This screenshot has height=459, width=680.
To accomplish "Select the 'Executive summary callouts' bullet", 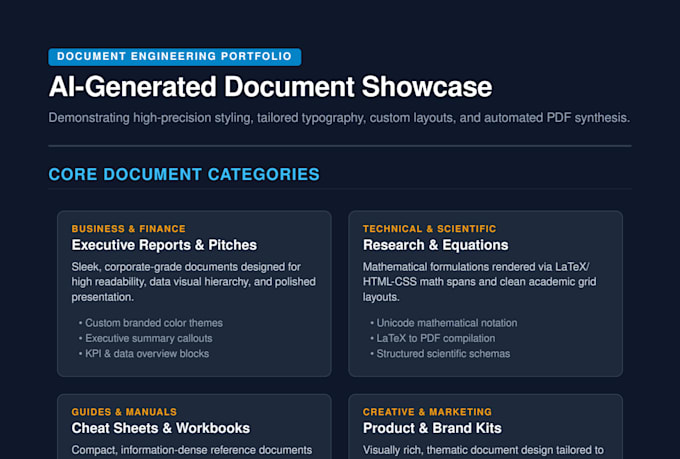I will click(145, 338).
